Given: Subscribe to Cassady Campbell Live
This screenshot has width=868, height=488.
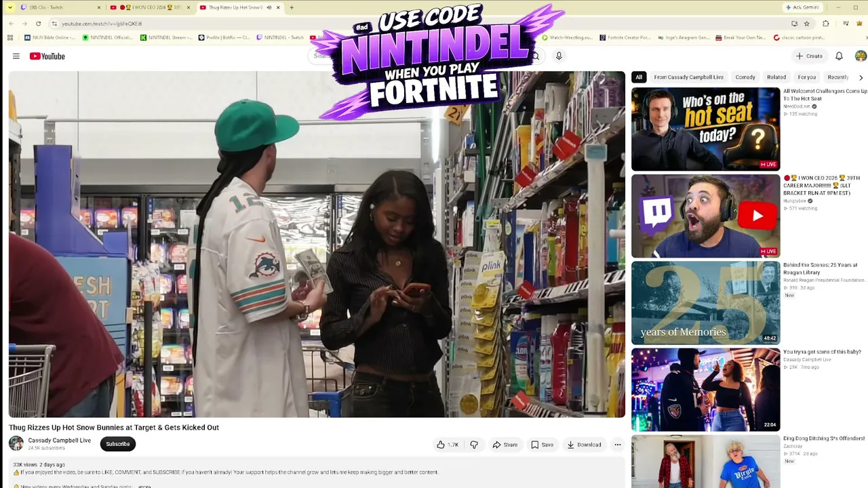Looking at the screenshot, I should pos(118,444).
